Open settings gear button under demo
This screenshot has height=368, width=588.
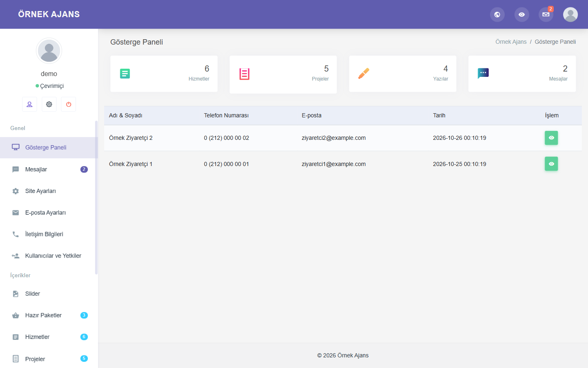click(49, 104)
